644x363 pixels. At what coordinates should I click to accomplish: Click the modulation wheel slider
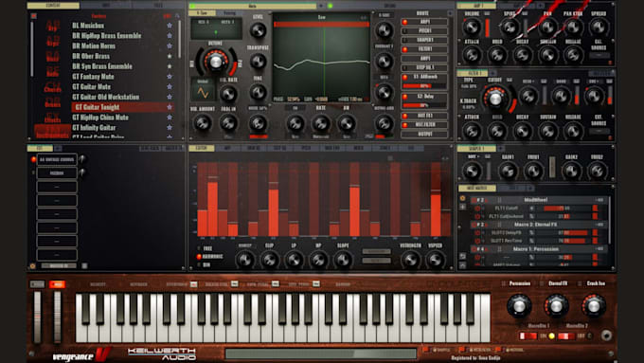(57, 318)
